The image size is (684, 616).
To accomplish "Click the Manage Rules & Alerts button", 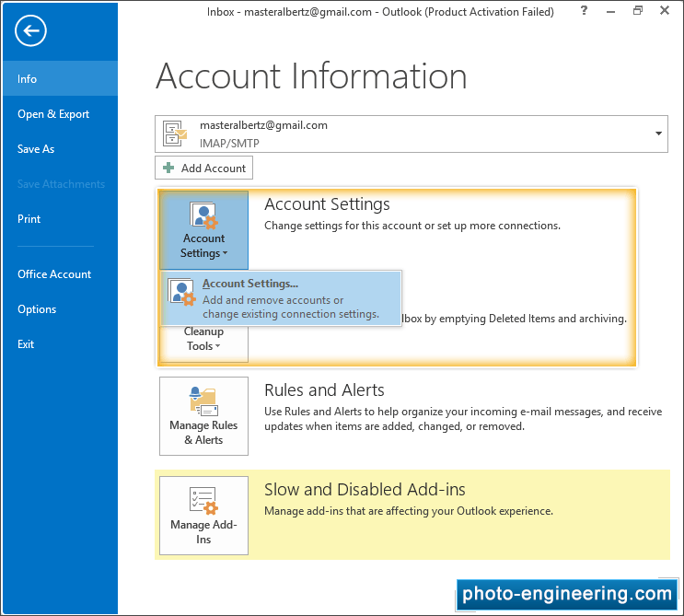I will pyautogui.click(x=203, y=416).
